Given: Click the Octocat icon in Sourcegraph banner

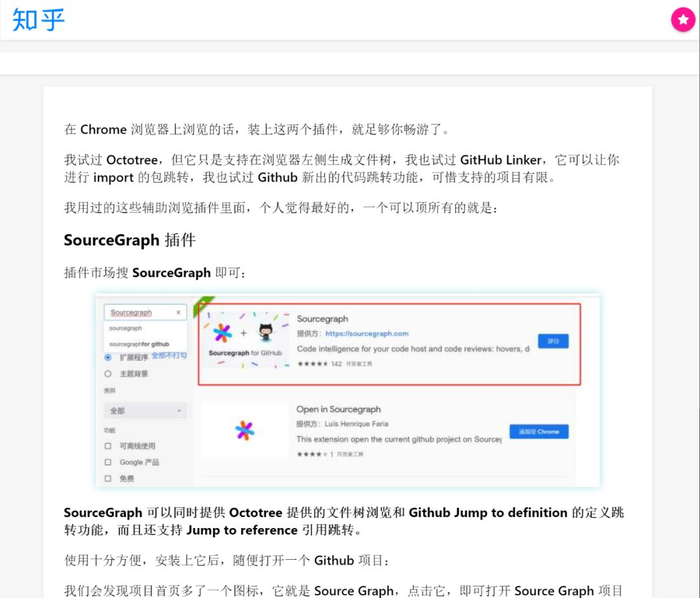Looking at the screenshot, I should tap(266, 332).
